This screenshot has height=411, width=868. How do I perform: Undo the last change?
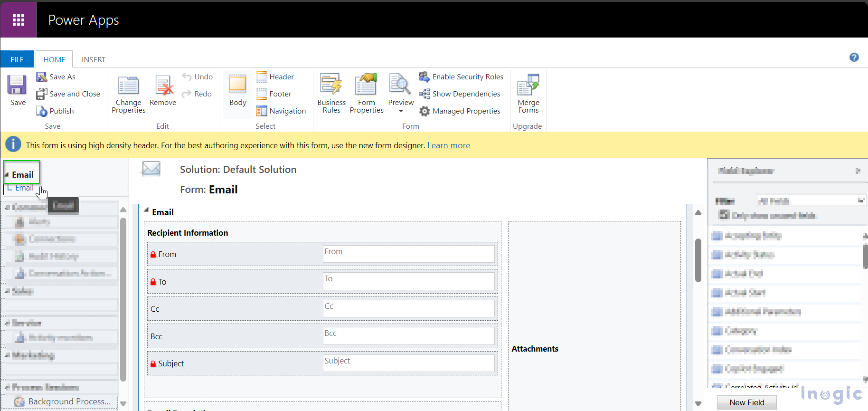point(197,76)
